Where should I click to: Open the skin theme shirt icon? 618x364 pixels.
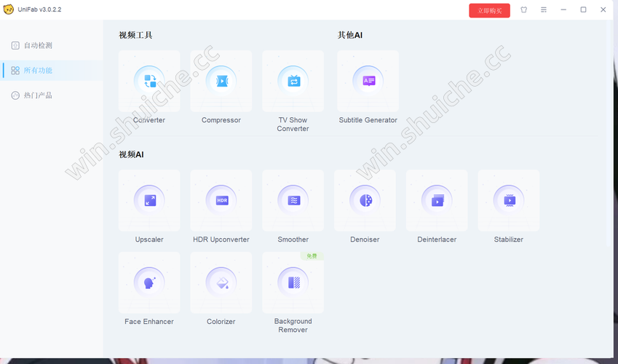click(524, 9)
